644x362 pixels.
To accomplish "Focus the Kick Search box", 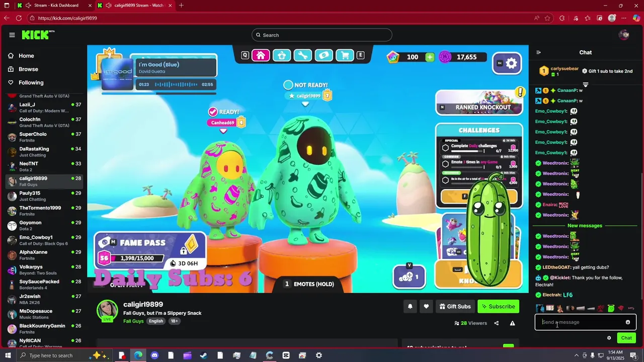I will [322, 35].
